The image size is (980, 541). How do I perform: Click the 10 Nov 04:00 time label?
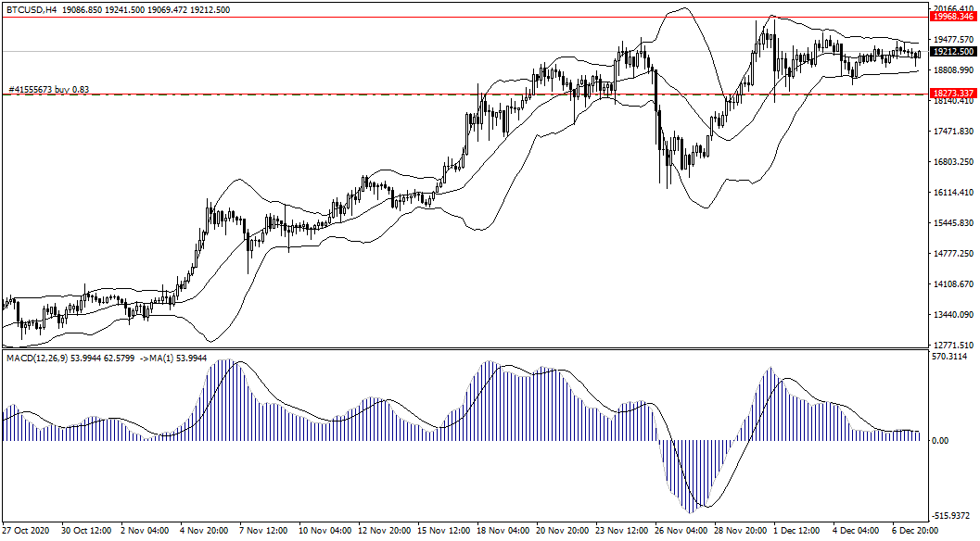click(x=326, y=532)
